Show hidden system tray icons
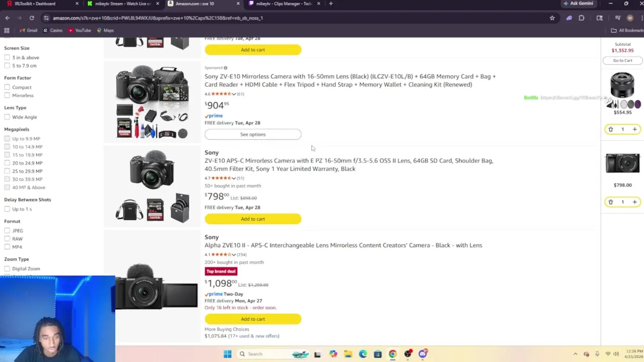This screenshot has width=644, height=362. [576, 354]
